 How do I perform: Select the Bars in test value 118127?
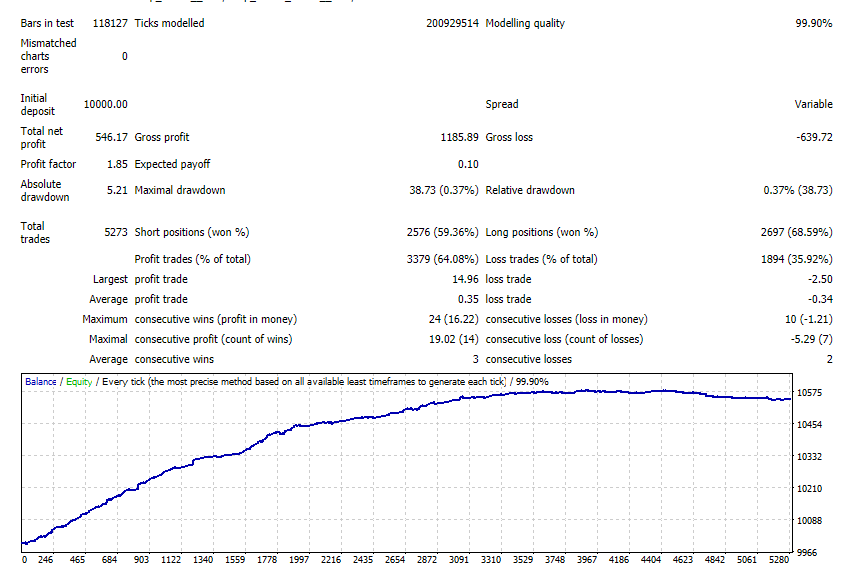110,23
